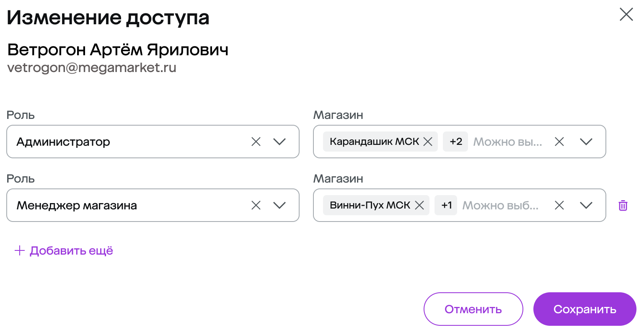Expand the Менеджер магазина role dropdown
The height and width of the screenshot is (335, 644).
279,206
